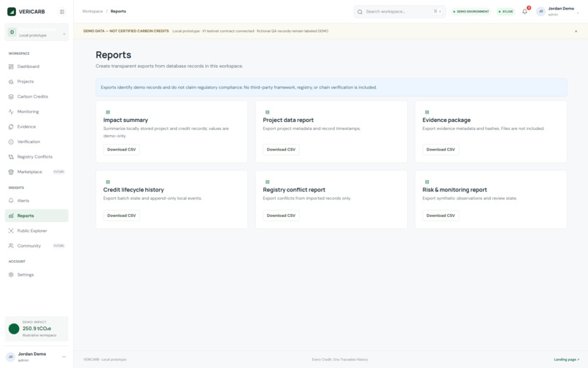Dismiss the demo data banner
The width and height of the screenshot is (588, 368).
point(576,31)
